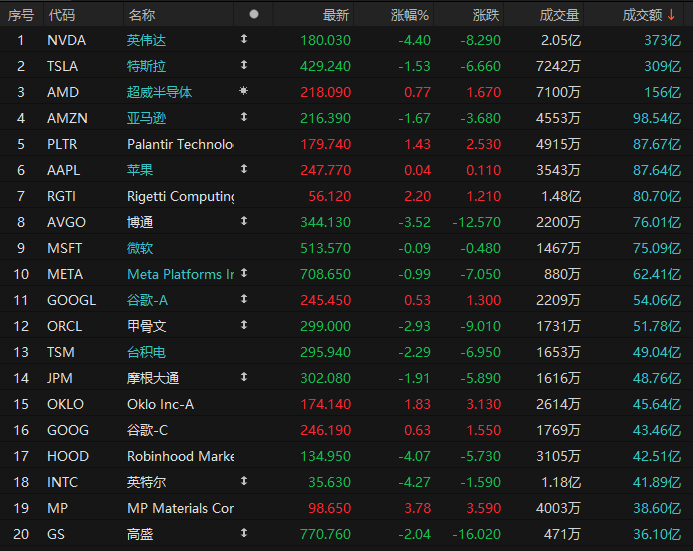The image size is (693, 551).
Task: Sort by the 成交额 turnover column header
Action: [x=643, y=15]
